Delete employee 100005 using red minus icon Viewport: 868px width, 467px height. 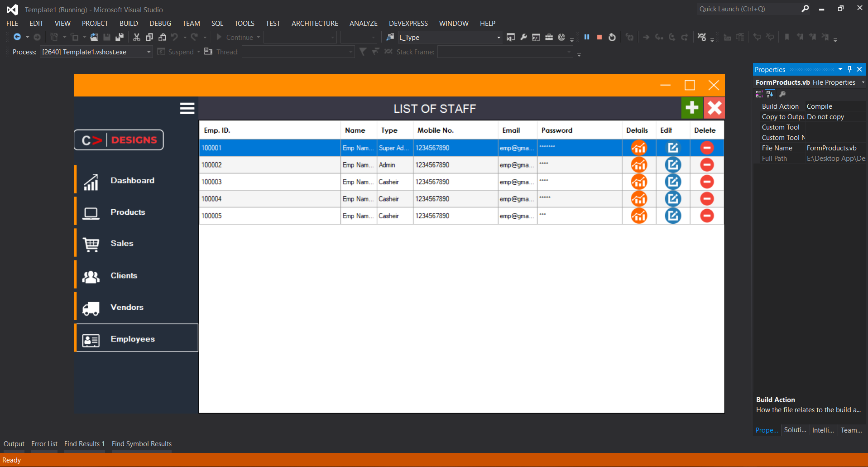tap(706, 216)
